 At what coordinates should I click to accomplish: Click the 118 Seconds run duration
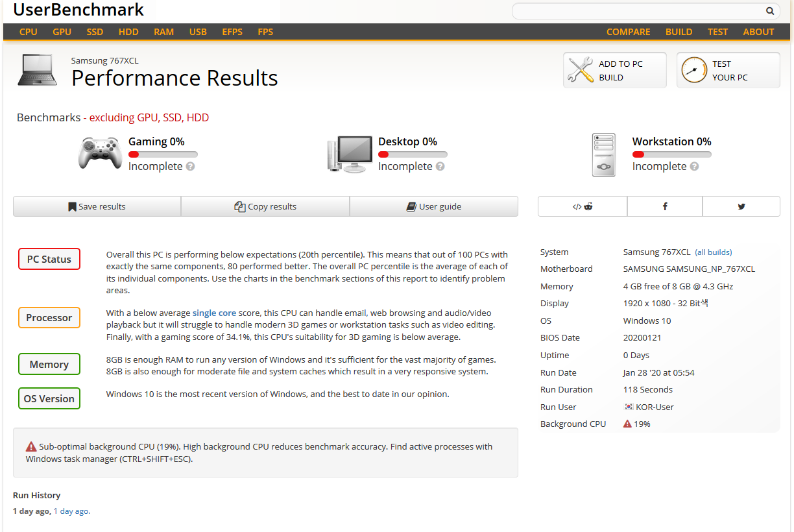648,389
